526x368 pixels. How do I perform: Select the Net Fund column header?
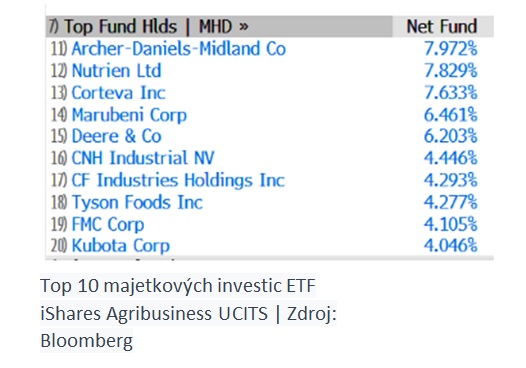[x=441, y=27]
